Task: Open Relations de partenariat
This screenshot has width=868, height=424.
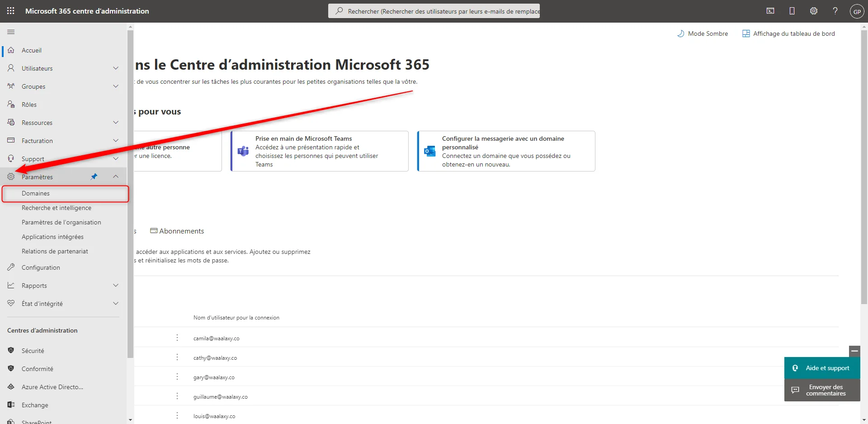Action: pyautogui.click(x=55, y=252)
